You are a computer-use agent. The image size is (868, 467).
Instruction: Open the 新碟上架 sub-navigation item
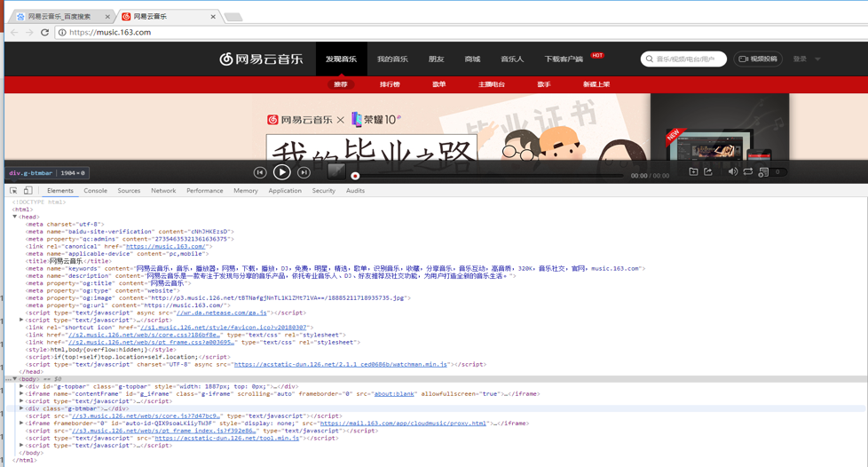[x=596, y=84]
